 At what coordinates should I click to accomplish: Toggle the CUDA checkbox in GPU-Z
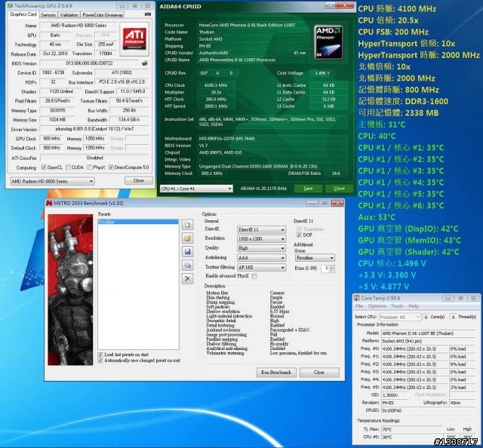(68, 167)
